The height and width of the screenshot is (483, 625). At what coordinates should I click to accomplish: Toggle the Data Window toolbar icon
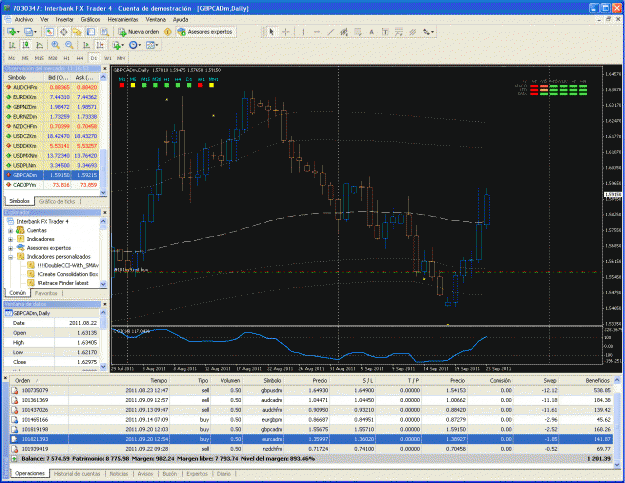[x=63, y=32]
